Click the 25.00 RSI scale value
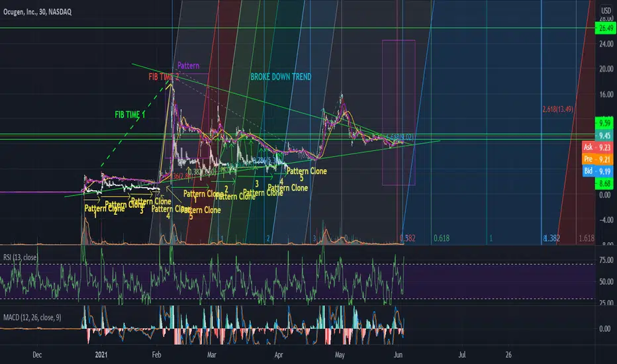Image resolution: width=617 pixels, height=364 pixels. click(606, 302)
